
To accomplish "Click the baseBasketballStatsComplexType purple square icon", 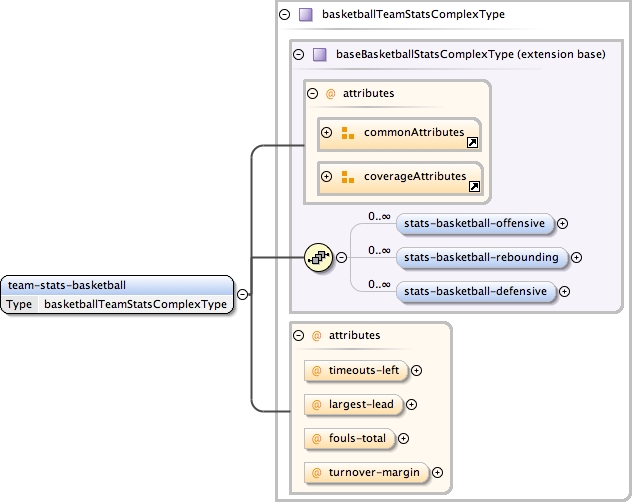I will (x=320, y=54).
